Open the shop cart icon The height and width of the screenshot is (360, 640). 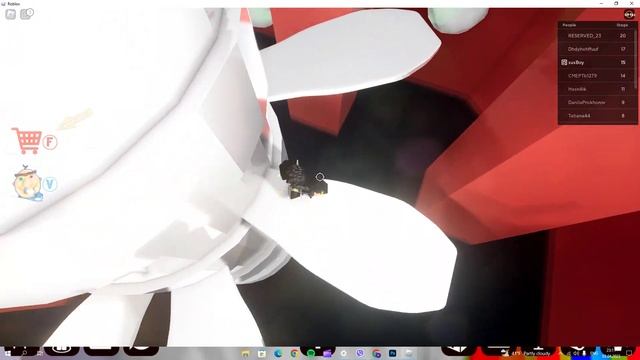click(x=27, y=140)
